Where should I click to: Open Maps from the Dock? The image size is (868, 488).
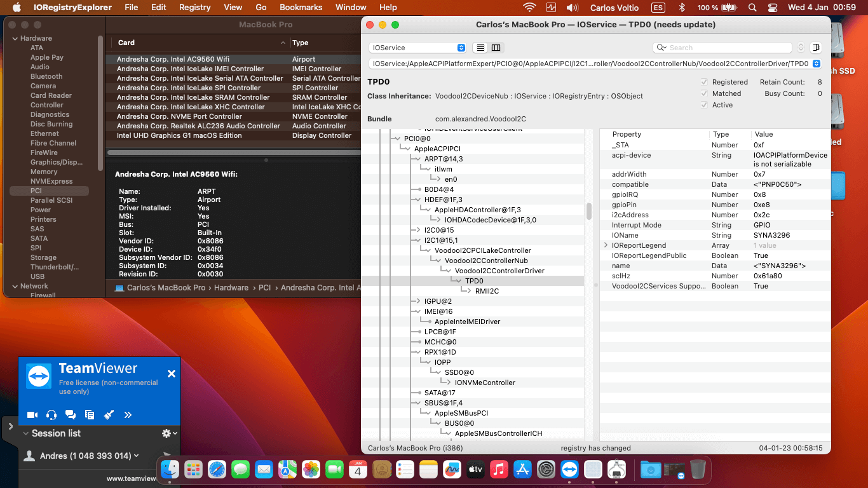[287, 470]
